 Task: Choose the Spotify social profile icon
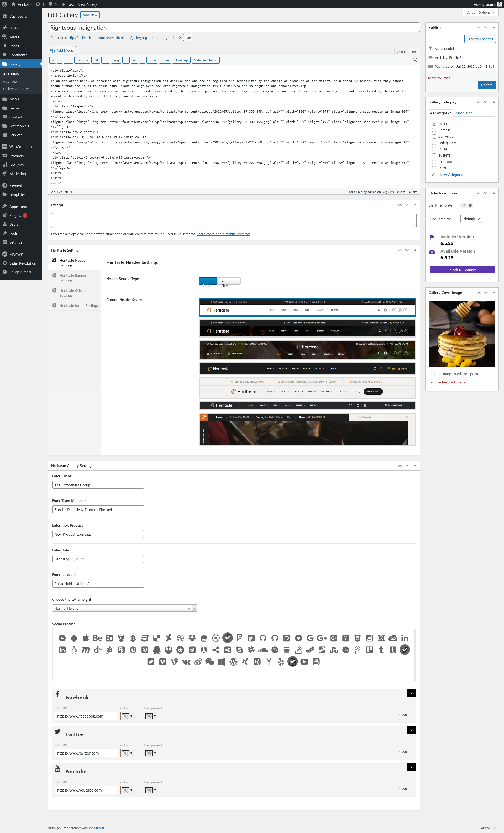click(275, 650)
